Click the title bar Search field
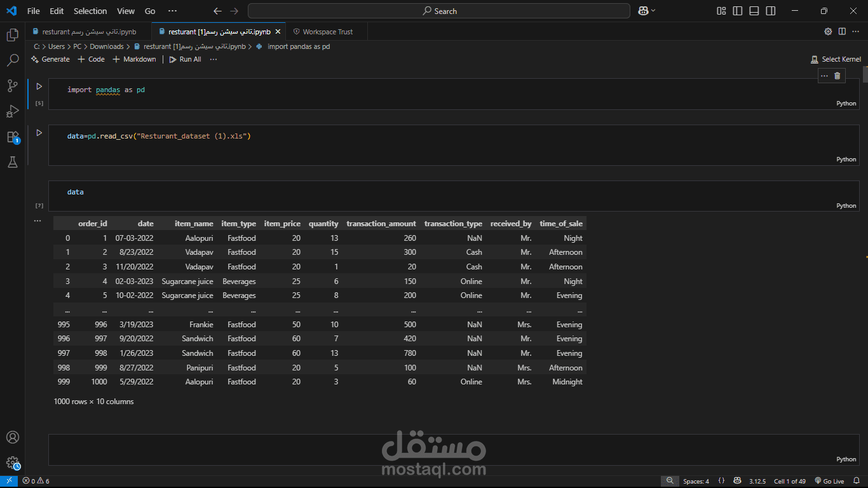This screenshot has width=868, height=488. click(439, 11)
